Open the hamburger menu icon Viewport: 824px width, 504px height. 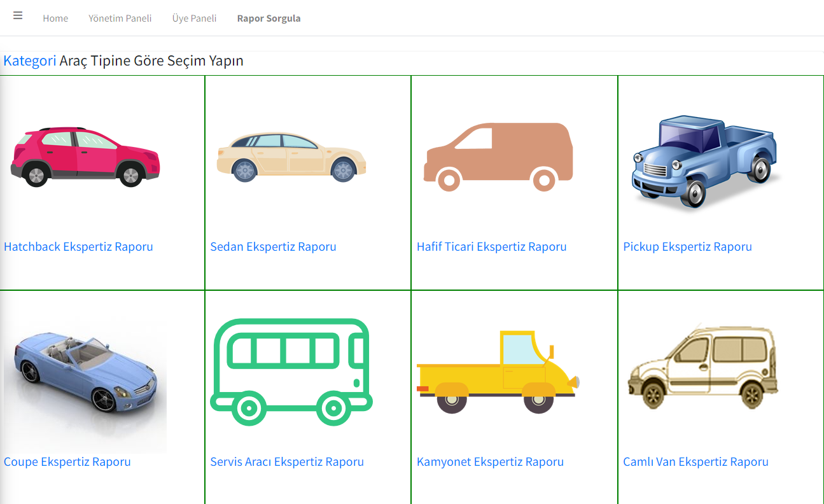click(x=18, y=16)
